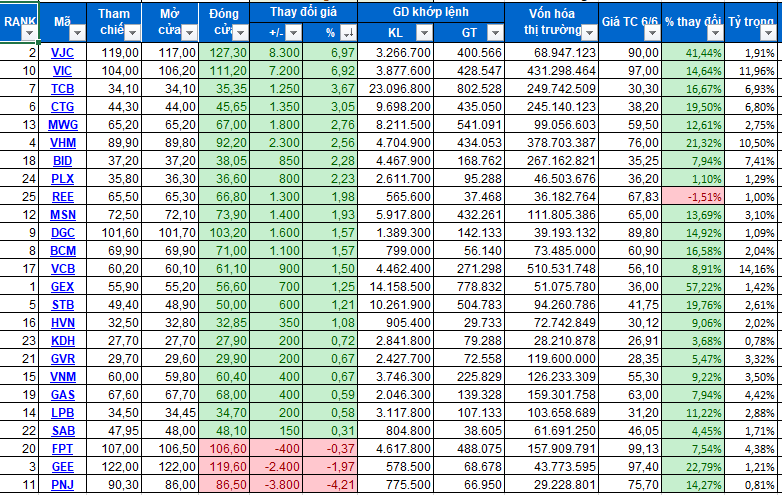This screenshot has height=495, width=782.
Task: Open the Đóng cửa column filter dropdown
Action: tap(240, 33)
